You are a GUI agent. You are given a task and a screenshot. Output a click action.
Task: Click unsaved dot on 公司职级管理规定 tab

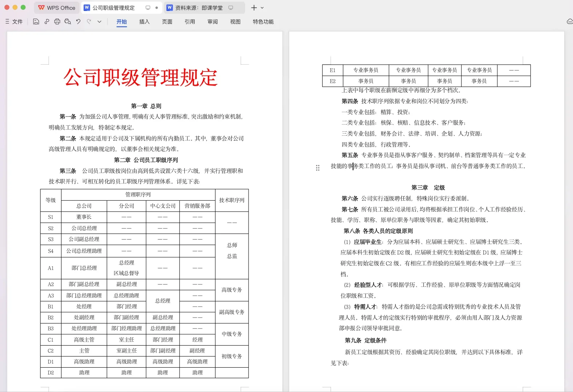[x=157, y=8]
